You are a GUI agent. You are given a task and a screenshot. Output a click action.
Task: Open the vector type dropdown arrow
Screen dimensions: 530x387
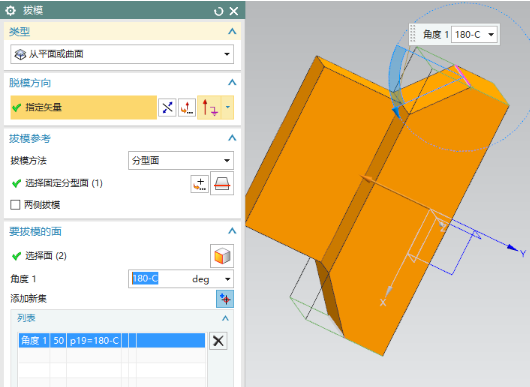(x=227, y=107)
